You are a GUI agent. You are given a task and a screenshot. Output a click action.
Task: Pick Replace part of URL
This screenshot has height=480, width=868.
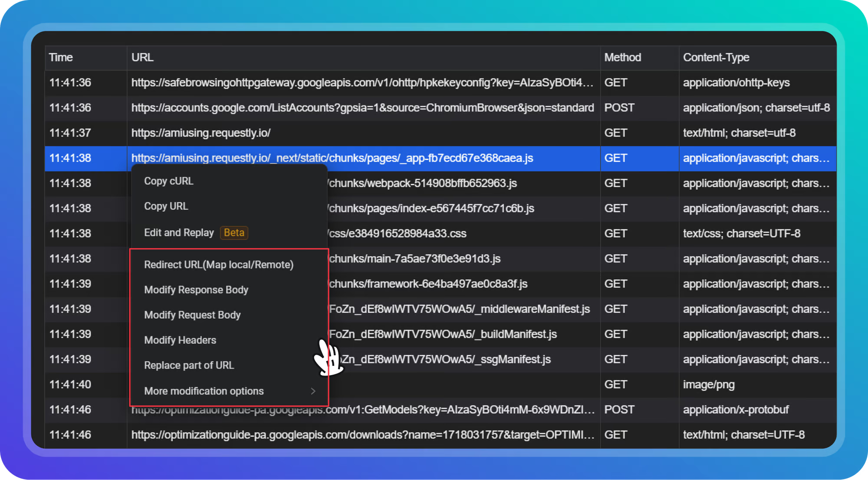pos(189,366)
